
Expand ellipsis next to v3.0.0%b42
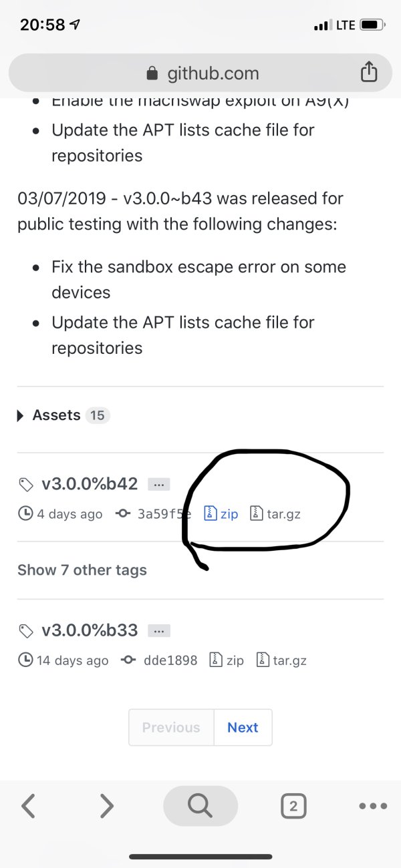(x=159, y=484)
